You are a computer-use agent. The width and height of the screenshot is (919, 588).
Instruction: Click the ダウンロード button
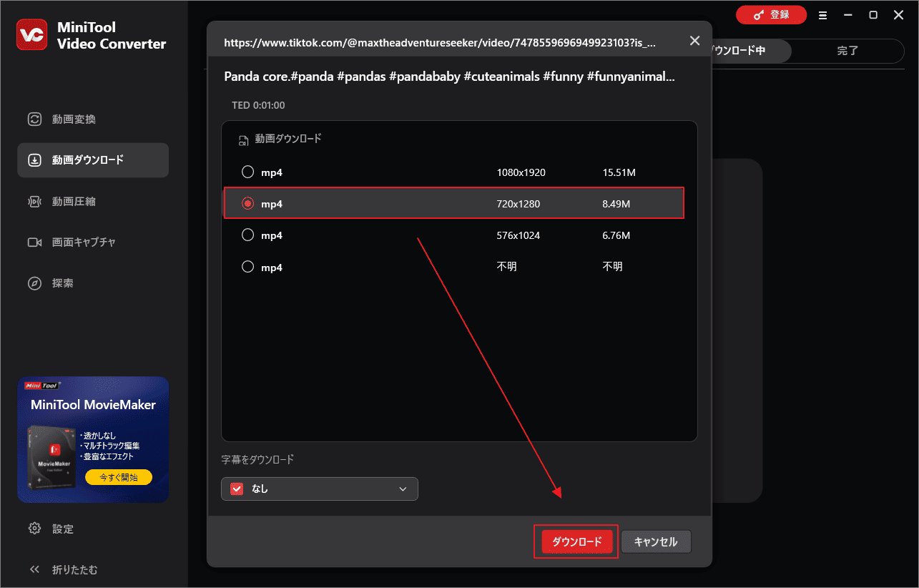(x=576, y=542)
